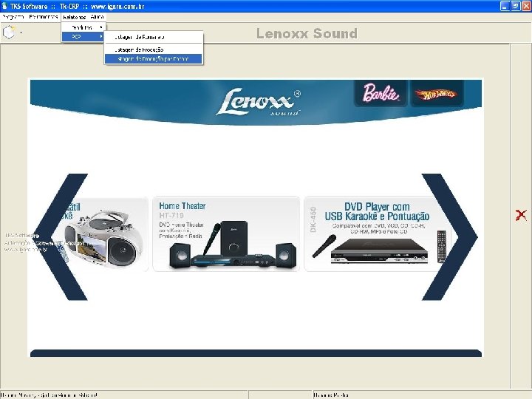This screenshot has height=399, width=532.
Task: Click the TKS Software title bar icon
Action: pyautogui.click(x=4, y=5)
